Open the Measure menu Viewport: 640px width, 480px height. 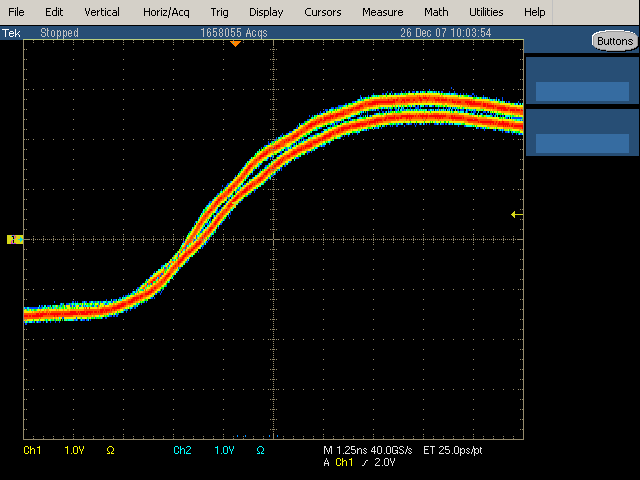coord(383,12)
